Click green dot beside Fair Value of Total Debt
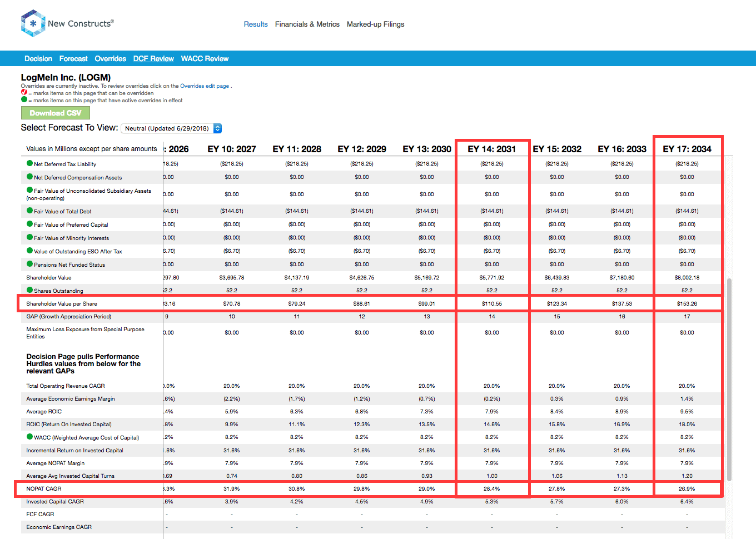Screen dimensions: 756x539 coord(29,211)
